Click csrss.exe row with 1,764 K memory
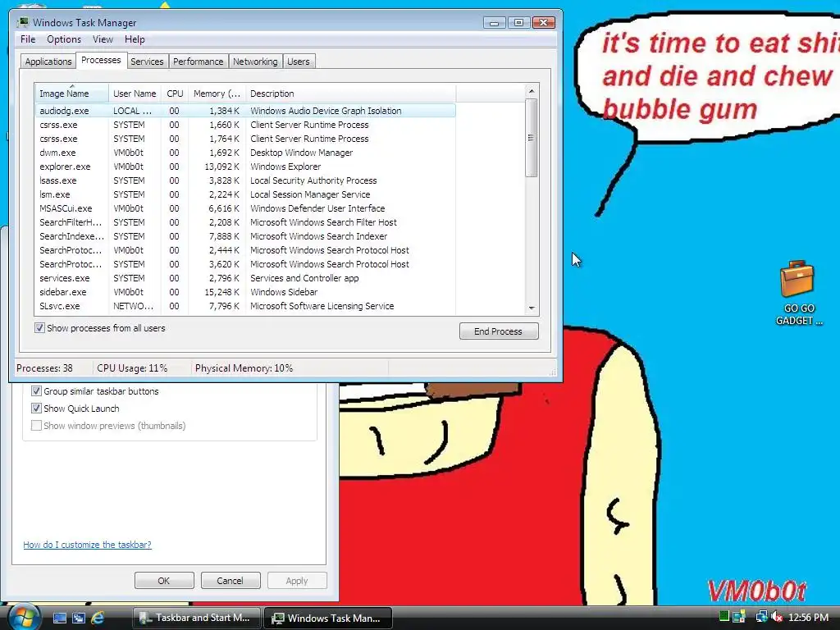 [245, 139]
